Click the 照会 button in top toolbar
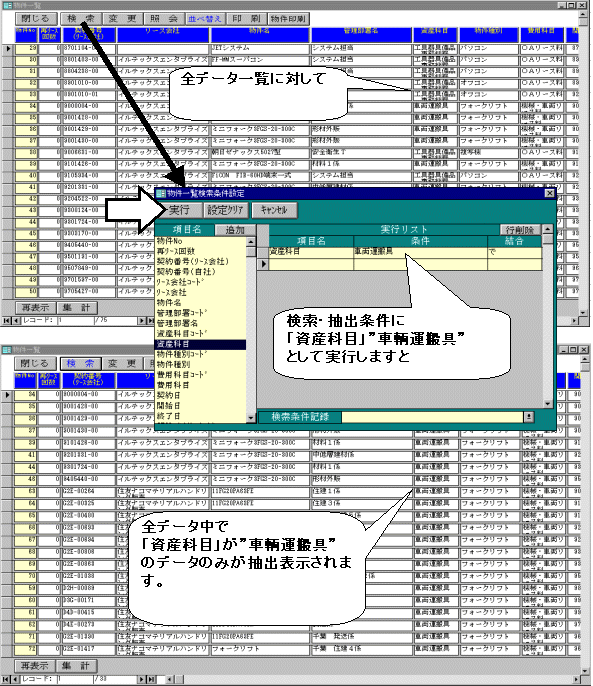593x686 pixels. tap(164, 19)
